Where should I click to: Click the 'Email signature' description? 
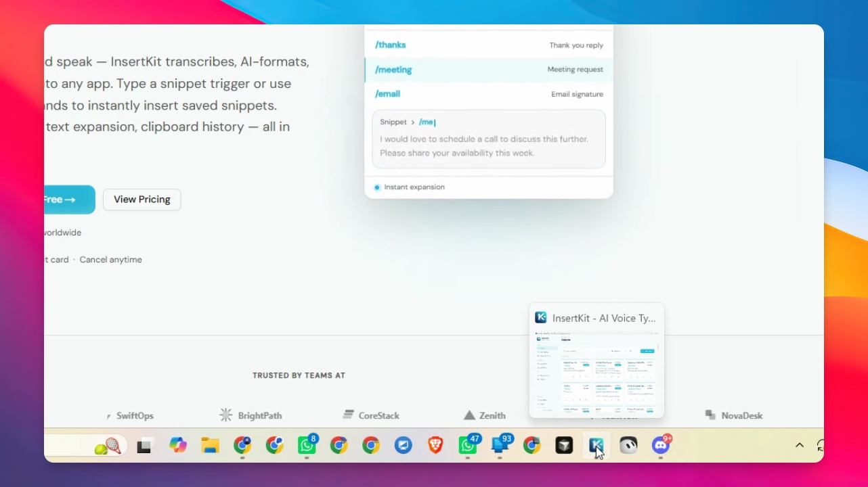[x=578, y=95]
